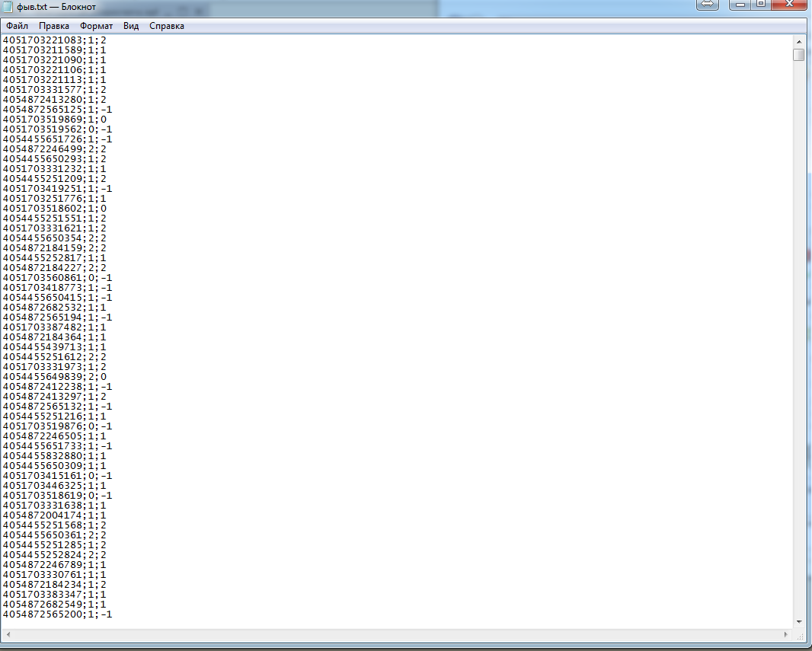Screen dimensions: 812x651
Task: Click line 4054872412238;1;-1
Action: tap(57, 387)
